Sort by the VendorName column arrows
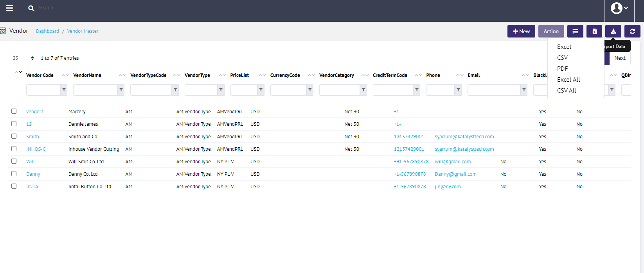Screen dimensions: 644x273 point(122,75)
